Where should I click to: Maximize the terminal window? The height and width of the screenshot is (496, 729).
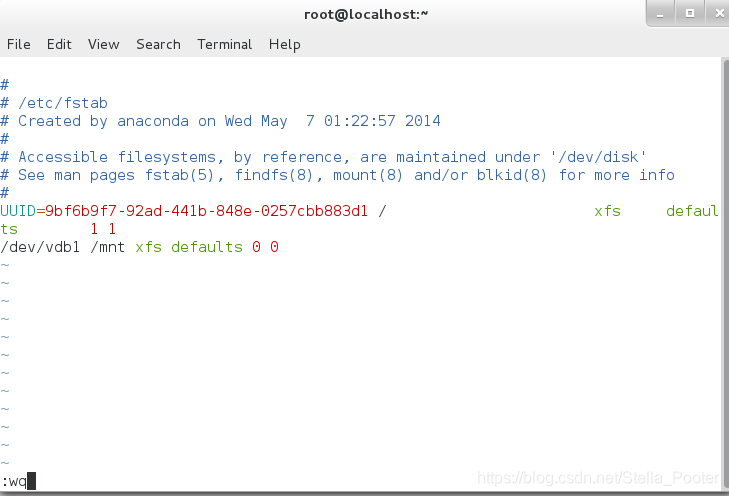tap(690, 13)
